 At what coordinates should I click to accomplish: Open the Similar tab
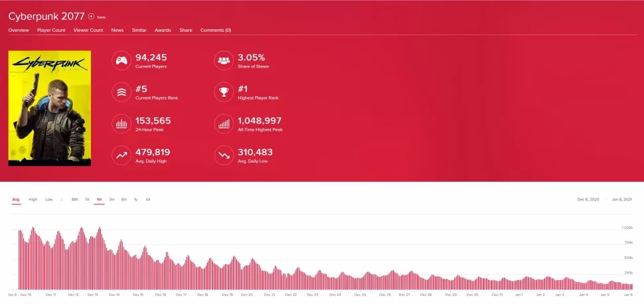(x=139, y=30)
